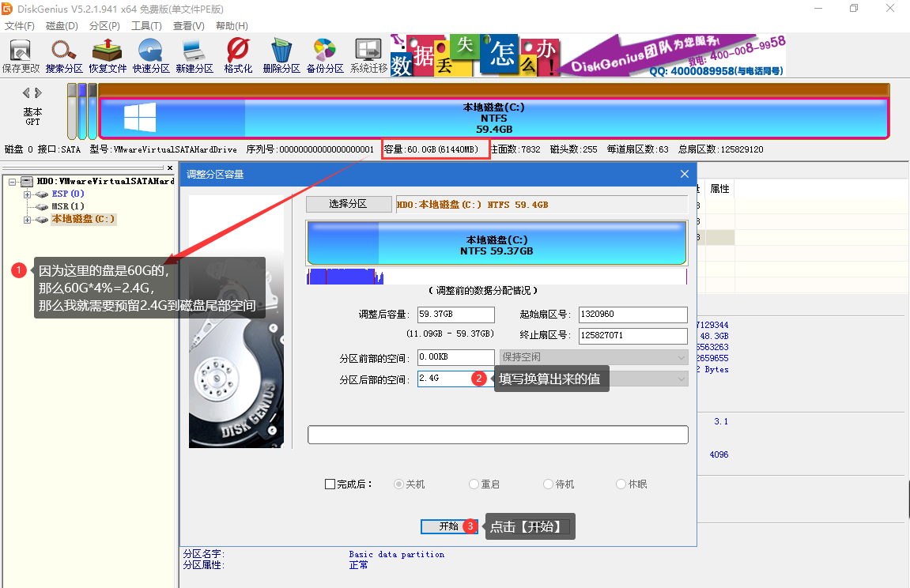Click the 调整后容量 input field
910x588 pixels.
click(455, 315)
